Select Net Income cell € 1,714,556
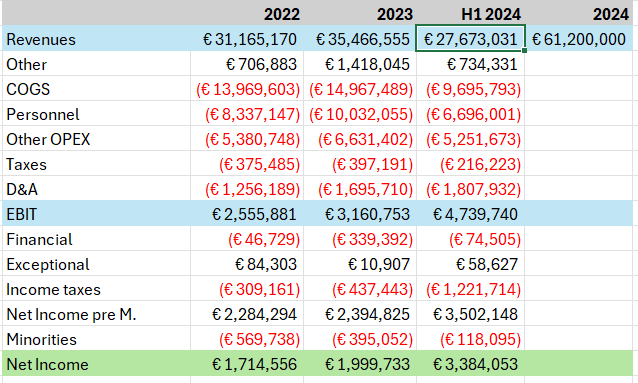This screenshot has width=638, height=383. (x=247, y=364)
